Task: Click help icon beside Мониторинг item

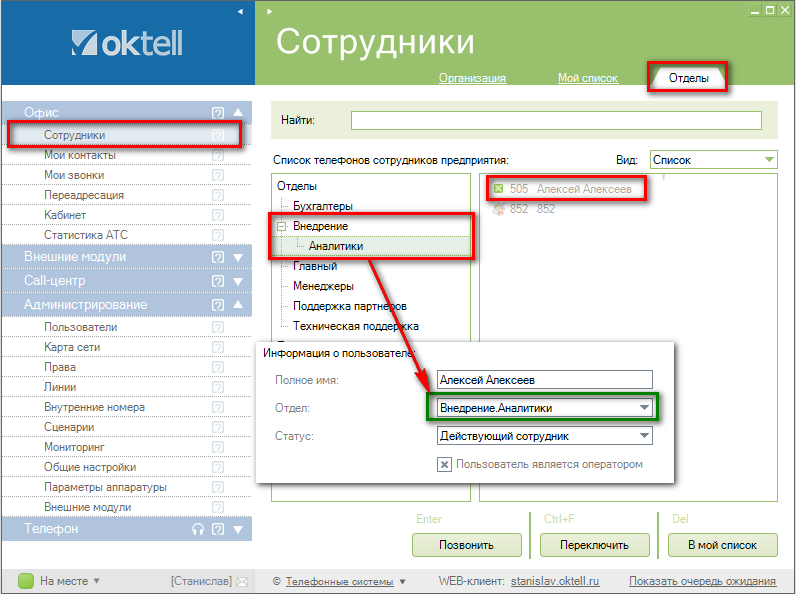Action: click(217, 447)
